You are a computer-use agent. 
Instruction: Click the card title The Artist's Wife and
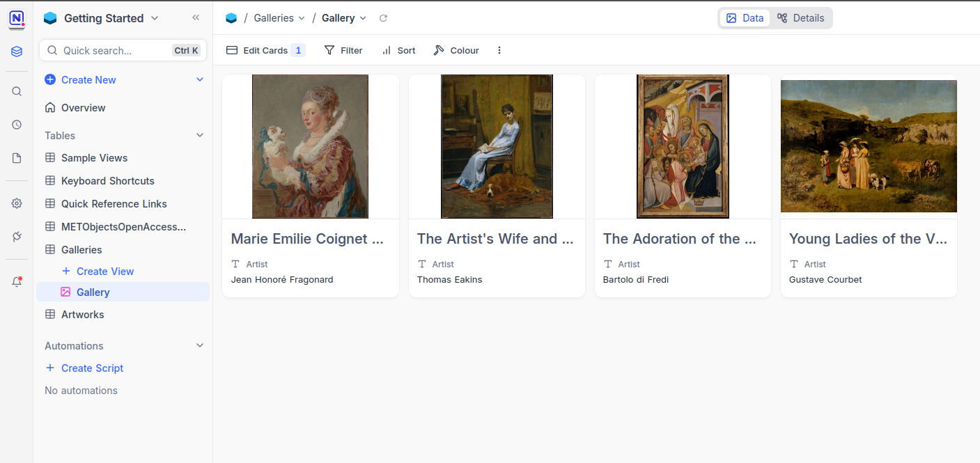(x=495, y=239)
